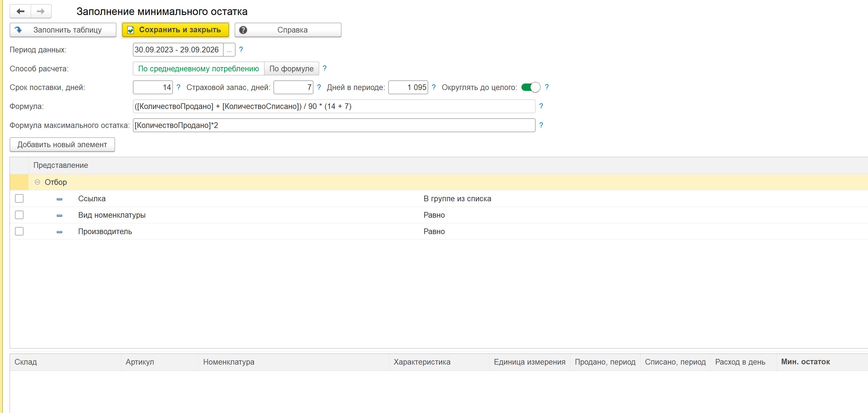Click Сохранить и закрыть button
868x413 pixels.
coord(175,30)
